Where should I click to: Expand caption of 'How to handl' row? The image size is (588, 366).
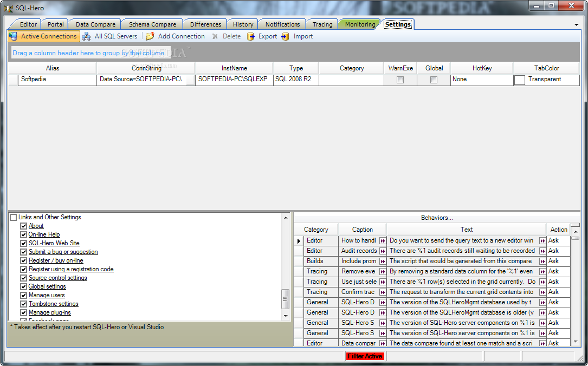383,241
